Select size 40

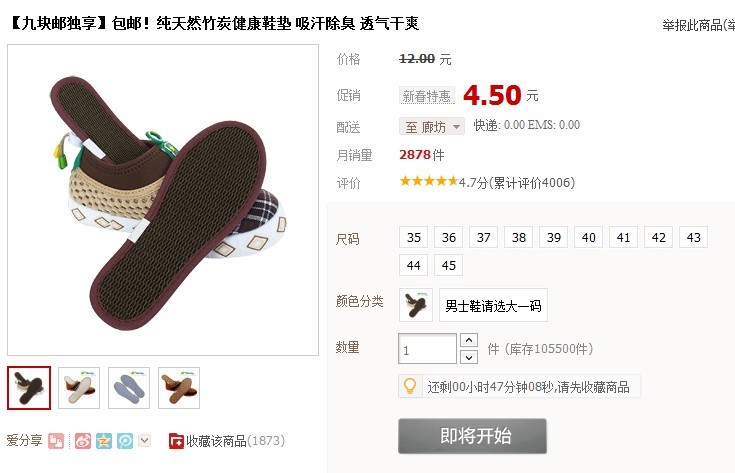(588, 237)
